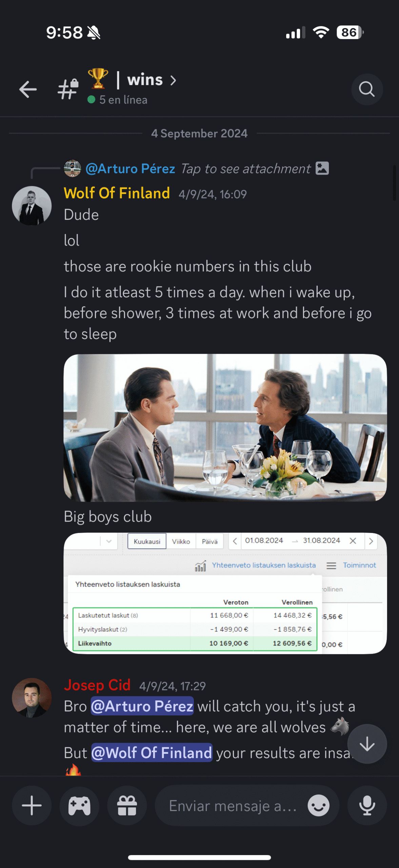Tap the @Arturo Pérez reply mention

(x=130, y=169)
